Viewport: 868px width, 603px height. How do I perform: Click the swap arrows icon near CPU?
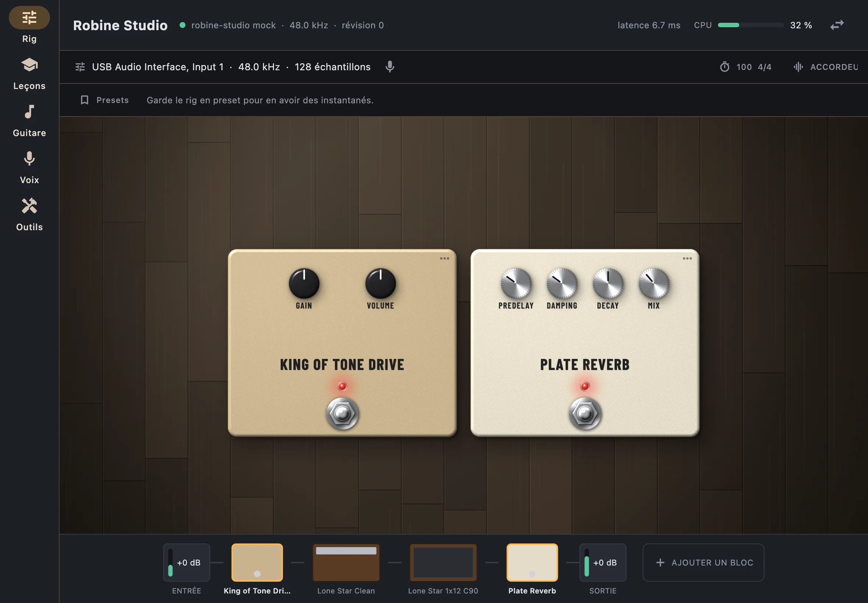837,25
